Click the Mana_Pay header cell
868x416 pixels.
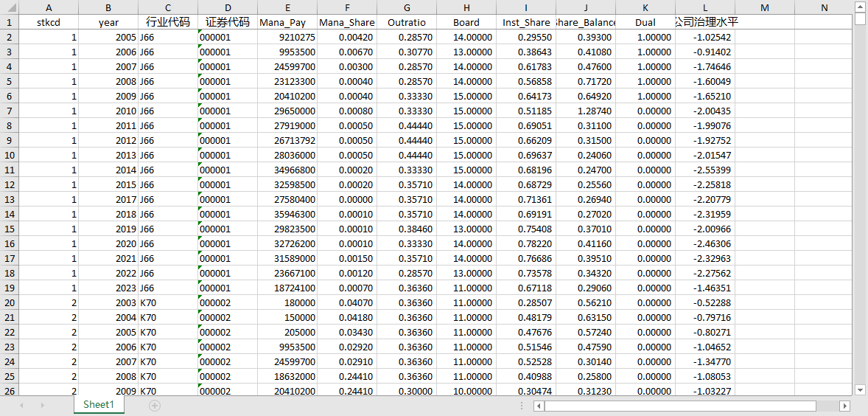click(287, 23)
